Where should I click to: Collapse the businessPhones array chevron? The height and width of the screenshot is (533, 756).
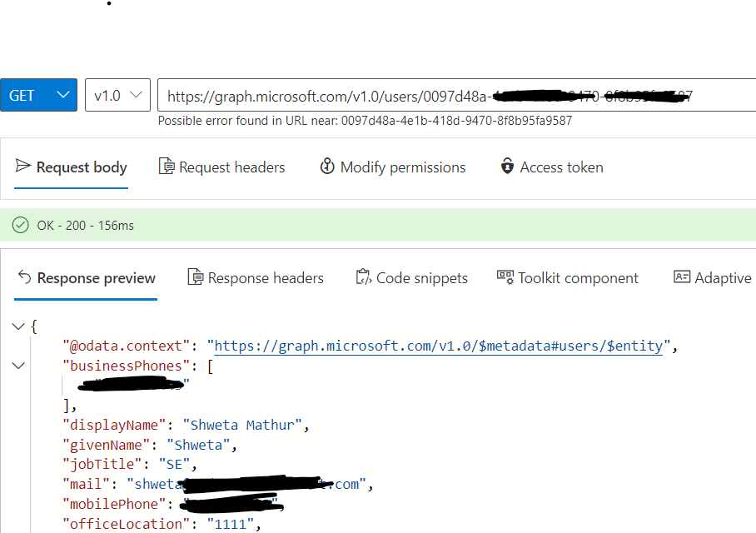click(18, 366)
